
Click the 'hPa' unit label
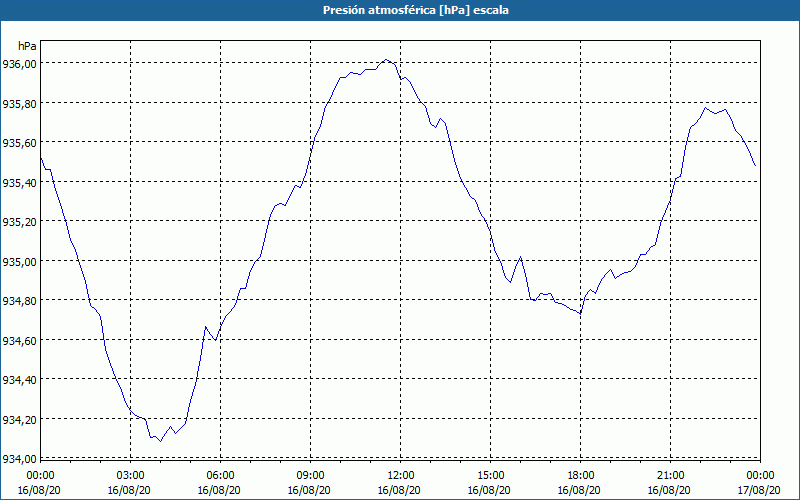pos(27,46)
